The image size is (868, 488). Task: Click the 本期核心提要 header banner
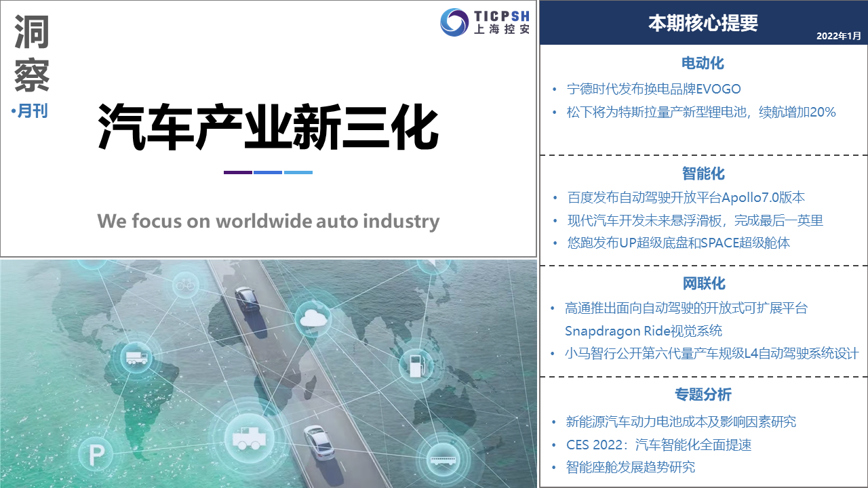[x=703, y=23]
